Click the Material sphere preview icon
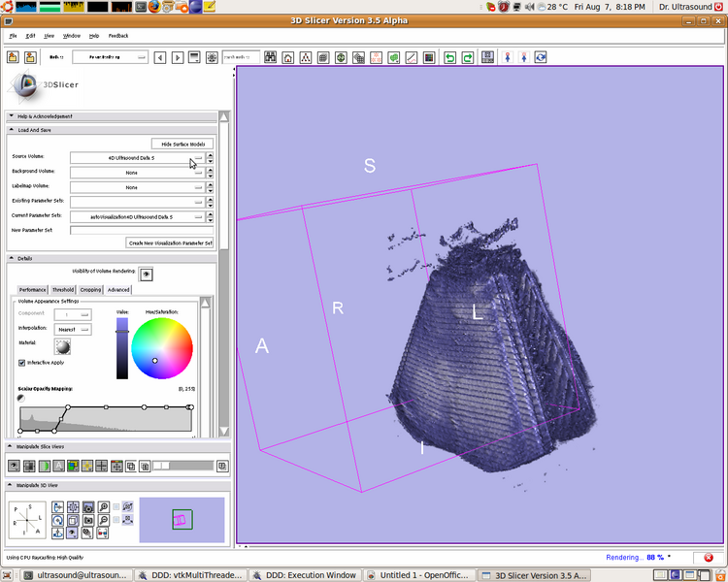The image size is (728, 582). 63,346
